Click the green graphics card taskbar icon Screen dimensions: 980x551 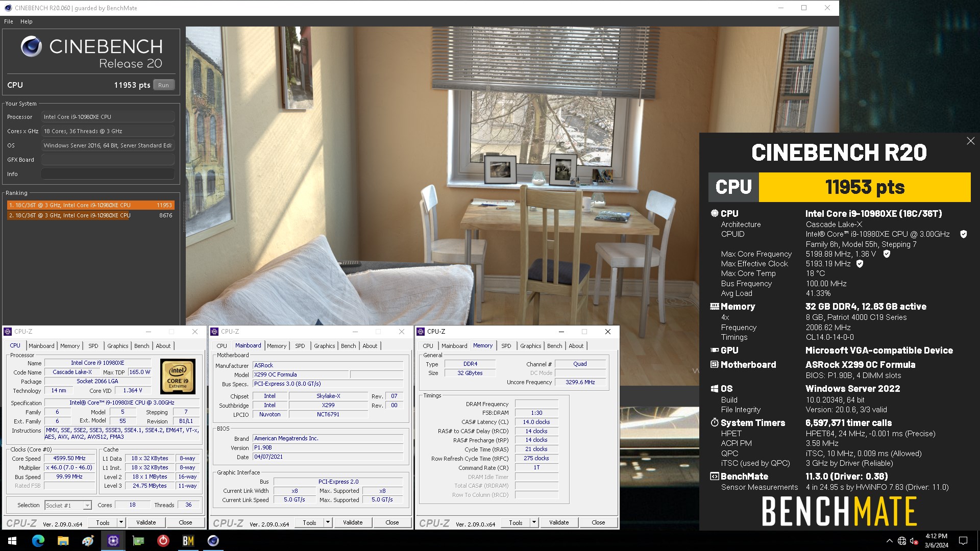[x=138, y=541]
